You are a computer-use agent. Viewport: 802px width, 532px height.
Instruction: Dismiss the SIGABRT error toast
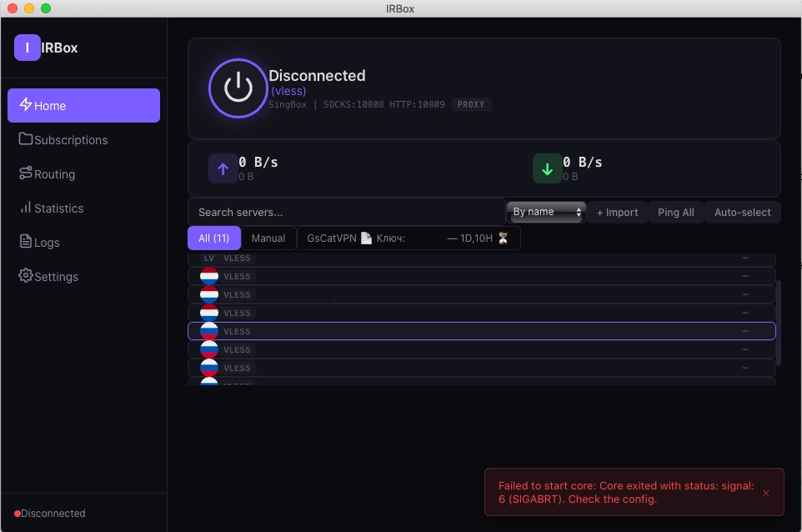tap(765, 493)
